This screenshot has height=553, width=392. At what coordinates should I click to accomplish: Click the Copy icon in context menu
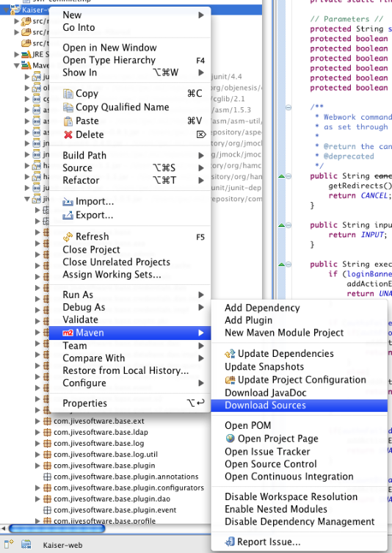tap(68, 93)
